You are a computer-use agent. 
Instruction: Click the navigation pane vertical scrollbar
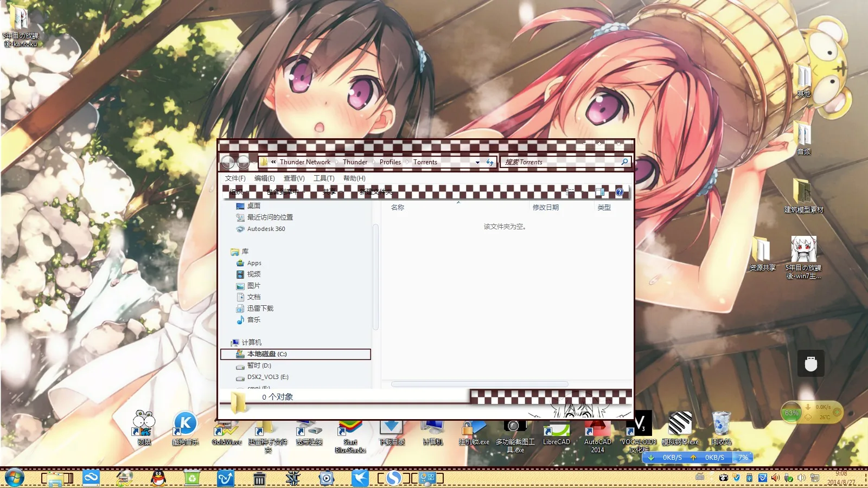[375, 277]
